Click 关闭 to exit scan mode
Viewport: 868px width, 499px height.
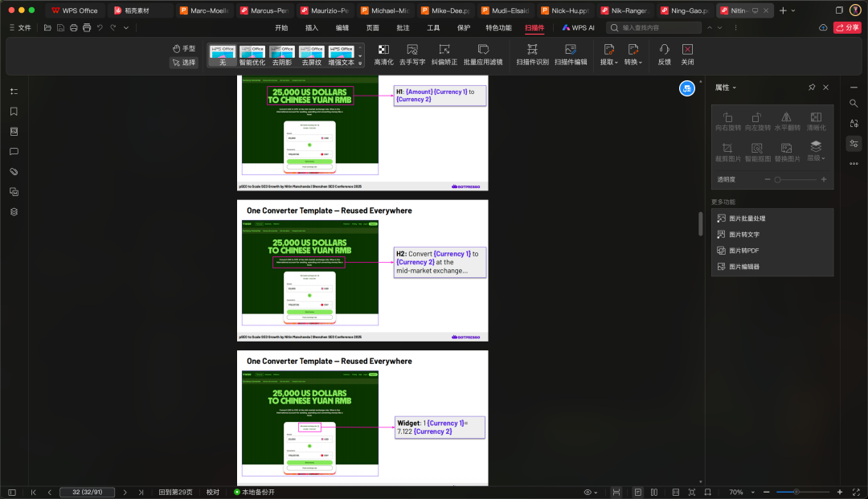point(687,55)
